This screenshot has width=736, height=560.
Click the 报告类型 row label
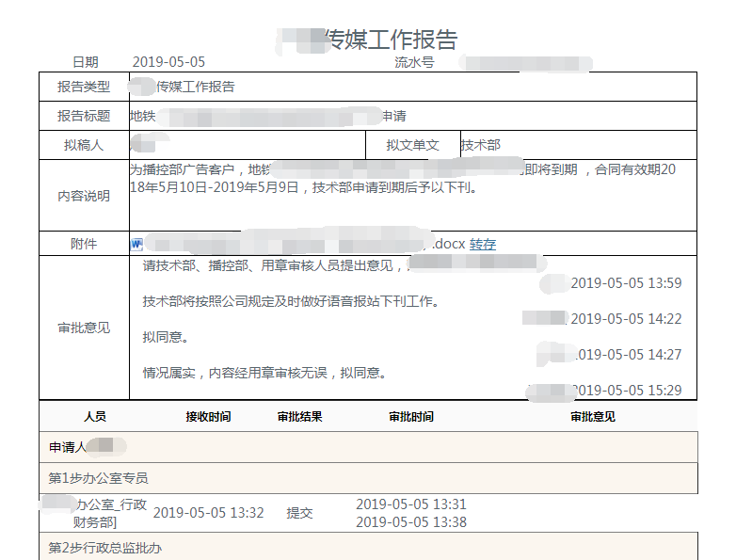coord(84,87)
